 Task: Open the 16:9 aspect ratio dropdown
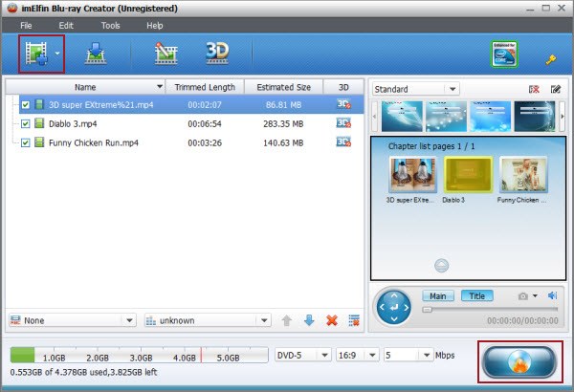click(x=372, y=355)
